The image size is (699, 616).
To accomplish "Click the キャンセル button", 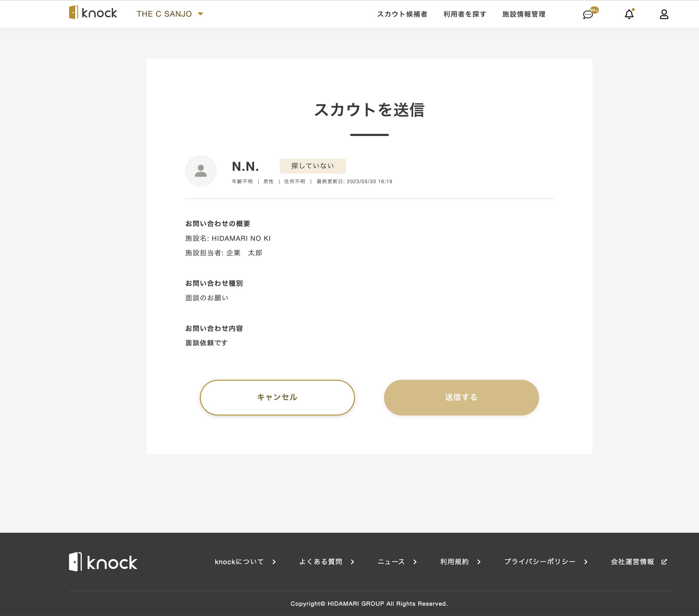I will [277, 397].
